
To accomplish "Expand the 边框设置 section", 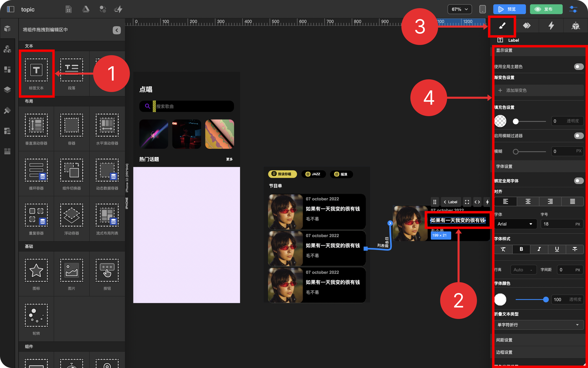I will point(539,352).
